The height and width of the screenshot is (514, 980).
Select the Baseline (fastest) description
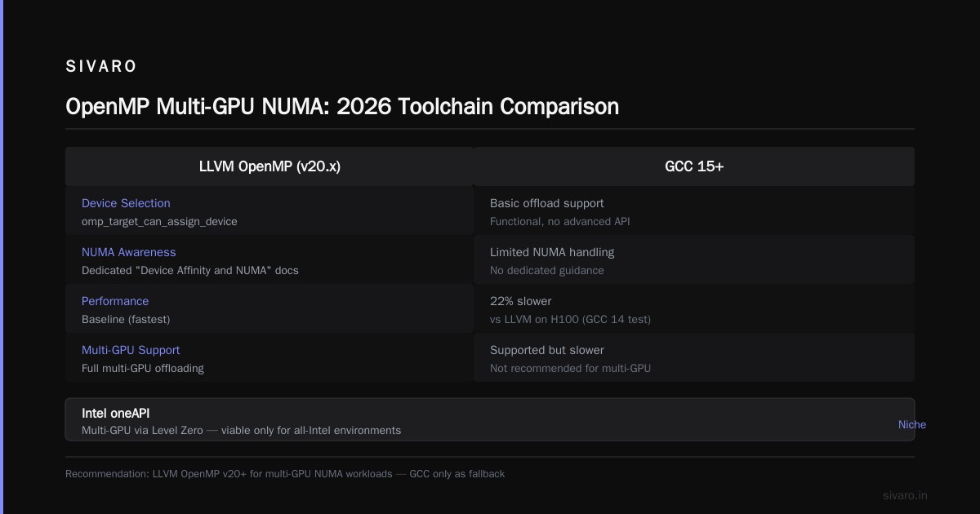point(126,319)
